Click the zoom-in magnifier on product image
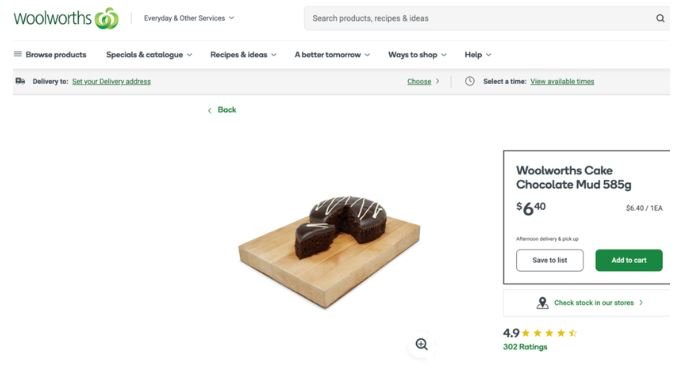This screenshot has width=681, height=371. pos(421,344)
